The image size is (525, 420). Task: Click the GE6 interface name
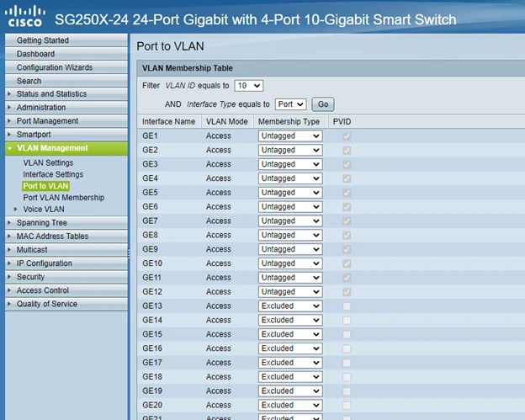coord(150,207)
